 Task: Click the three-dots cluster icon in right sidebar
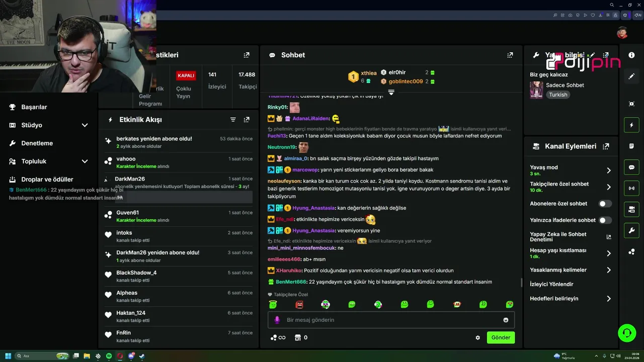point(631,252)
